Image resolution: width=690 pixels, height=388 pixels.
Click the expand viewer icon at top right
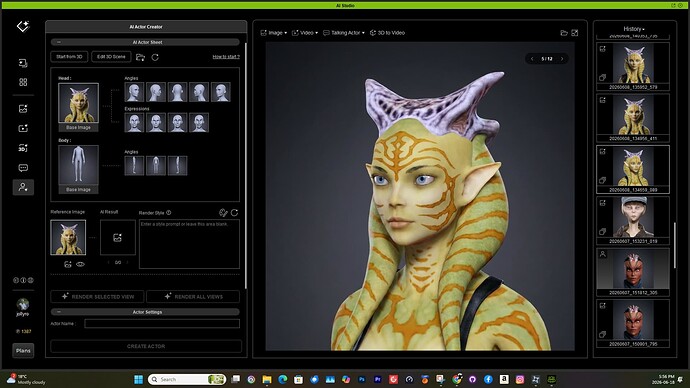pos(575,33)
